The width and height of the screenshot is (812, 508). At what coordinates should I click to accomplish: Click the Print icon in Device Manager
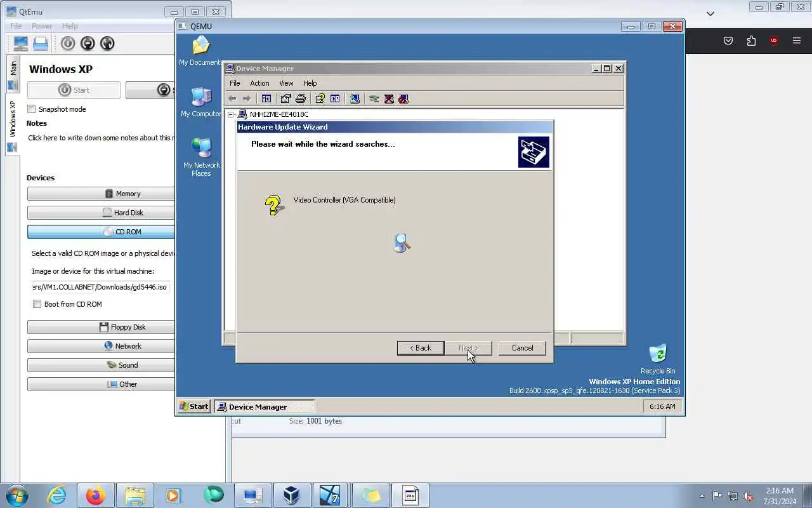(301, 98)
